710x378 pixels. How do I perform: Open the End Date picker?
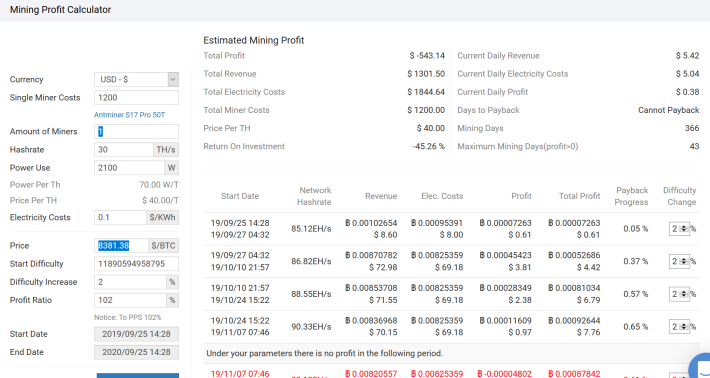(x=136, y=352)
